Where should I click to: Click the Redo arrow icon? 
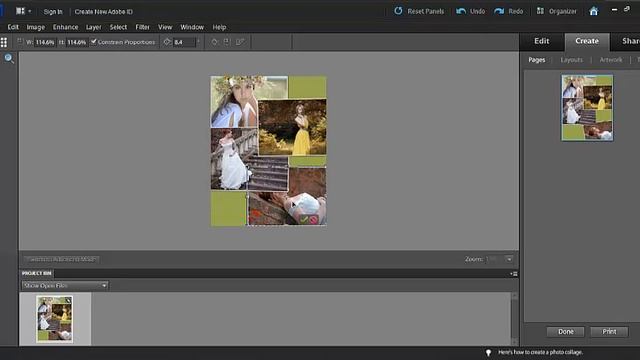[x=499, y=11]
